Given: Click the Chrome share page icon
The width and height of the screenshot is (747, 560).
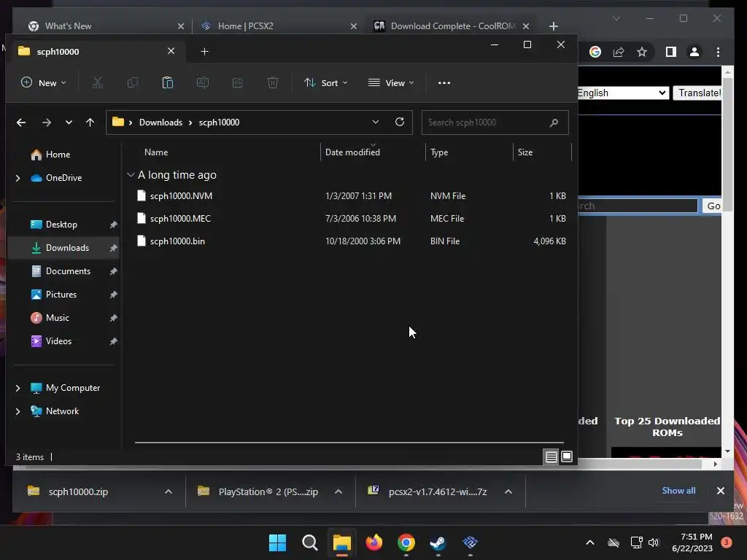Looking at the screenshot, I should point(619,52).
